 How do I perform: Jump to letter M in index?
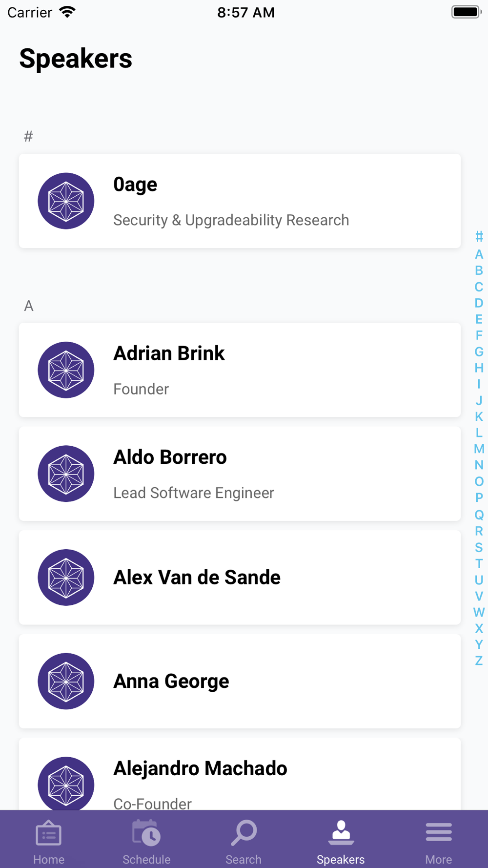[x=479, y=449]
